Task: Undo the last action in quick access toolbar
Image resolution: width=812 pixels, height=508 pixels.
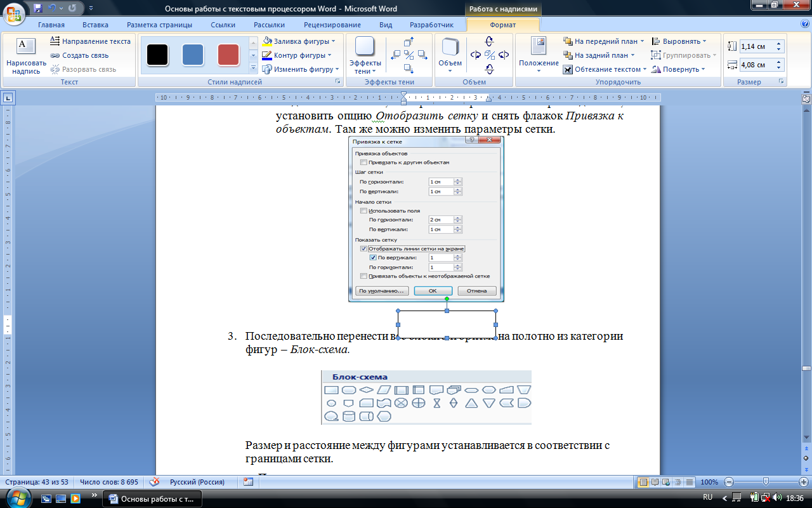Action: [53, 8]
